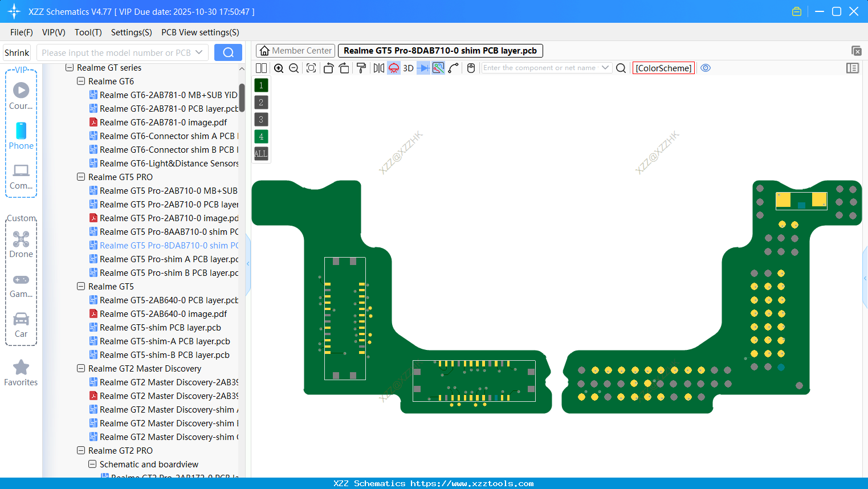Open the ColorScheme button
868x489 pixels.
click(663, 68)
